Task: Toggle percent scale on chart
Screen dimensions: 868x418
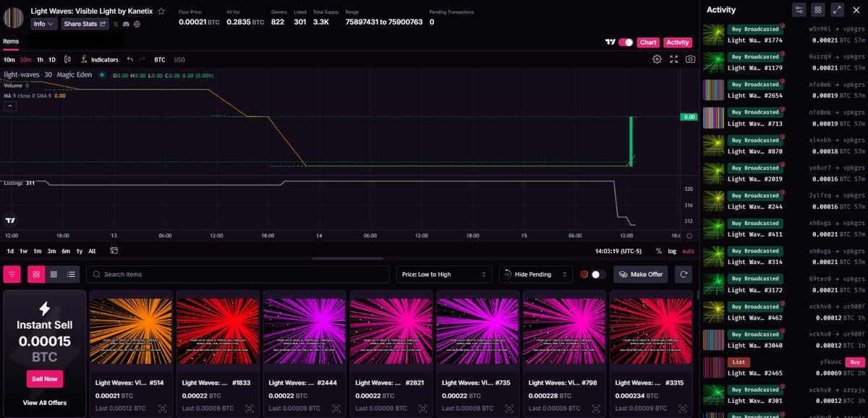Action: pos(658,251)
